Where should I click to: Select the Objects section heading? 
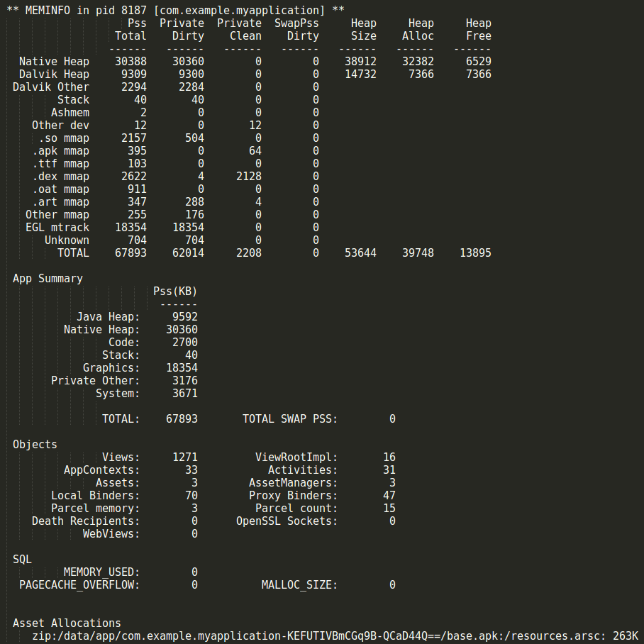pyautogui.click(x=35, y=445)
